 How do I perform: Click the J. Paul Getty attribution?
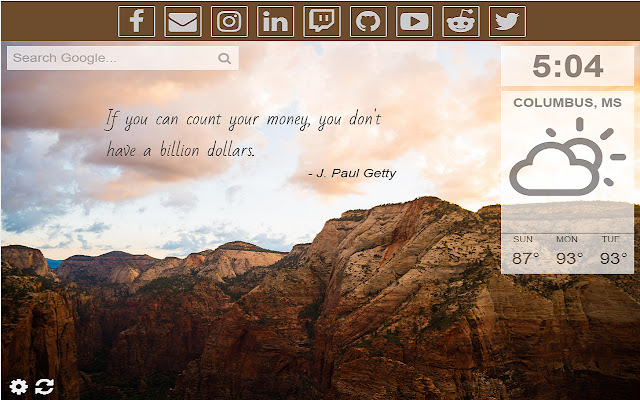click(352, 173)
